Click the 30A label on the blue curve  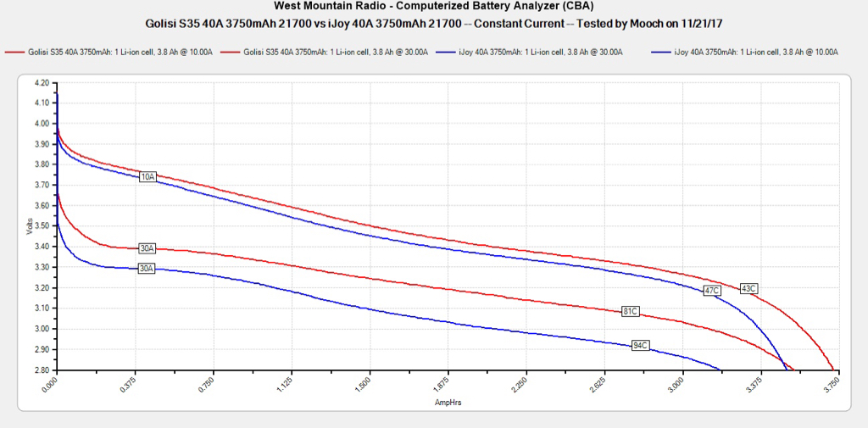[147, 269]
